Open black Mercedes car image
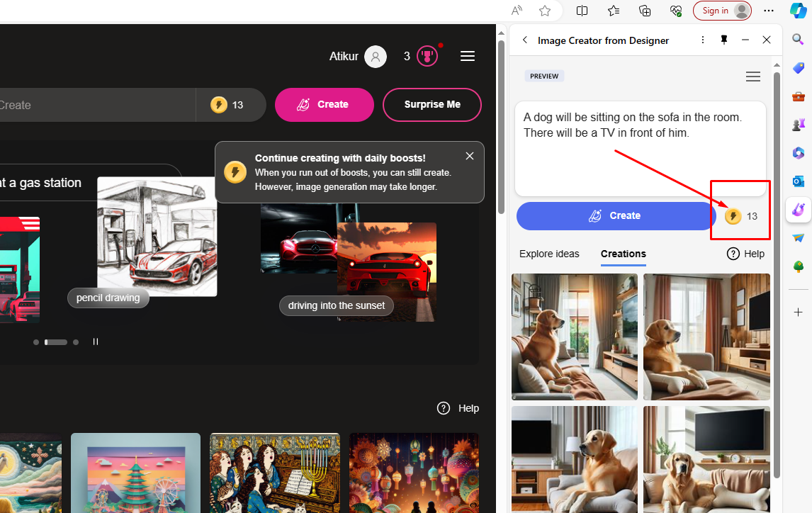 click(x=299, y=238)
